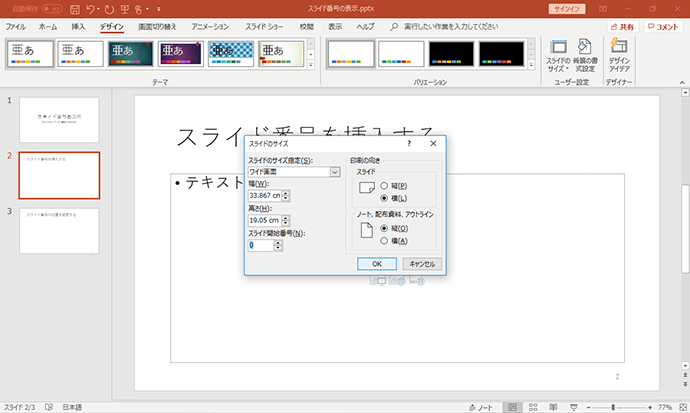Click the Save icon in quick access toolbar
The image size is (690, 413).
[75, 9]
